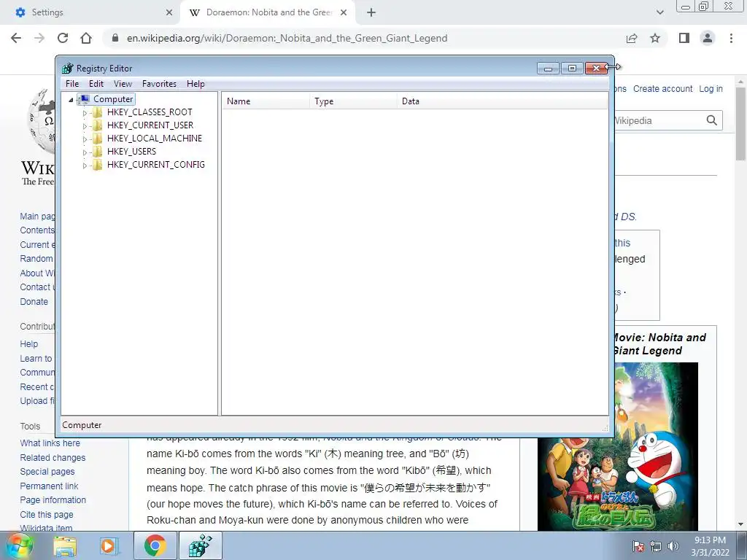
Task: Select the HKEY_CURRENT_USER folder icon
Action: pos(97,125)
